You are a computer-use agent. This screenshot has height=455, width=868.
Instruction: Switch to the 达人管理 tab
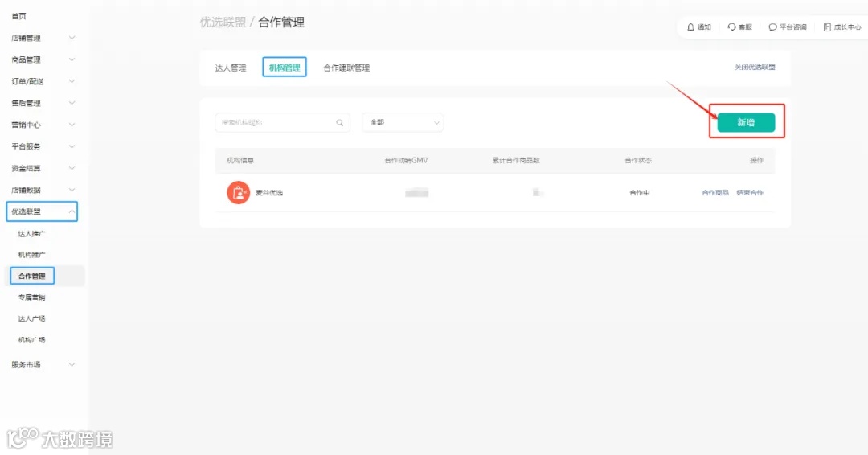pos(231,68)
